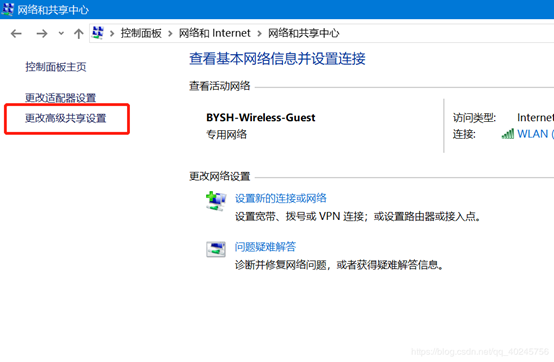Expand chevron after 控制面板 in breadcrumb
This screenshot has height=362, width=554.
point(170,34)
